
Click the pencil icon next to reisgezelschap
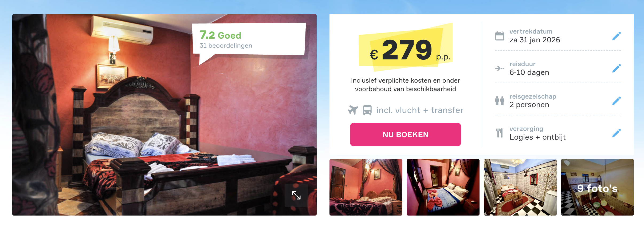click(x=616, y=101)
